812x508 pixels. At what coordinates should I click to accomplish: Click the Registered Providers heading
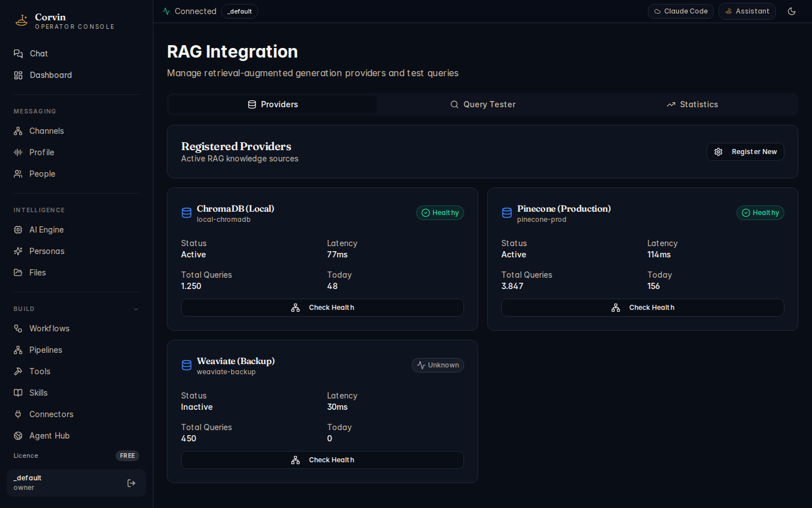pyautogui.click(x=236, y=146)
